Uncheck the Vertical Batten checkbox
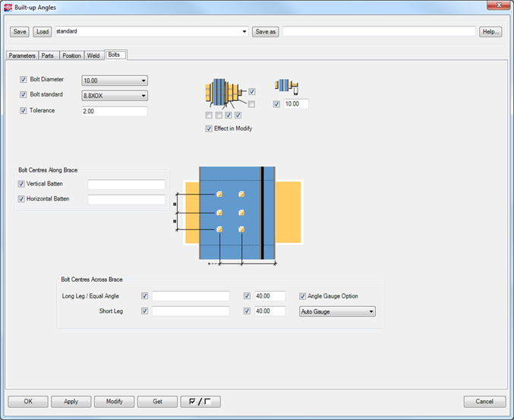This screenshot has width=514, height=420. point(21,185)
